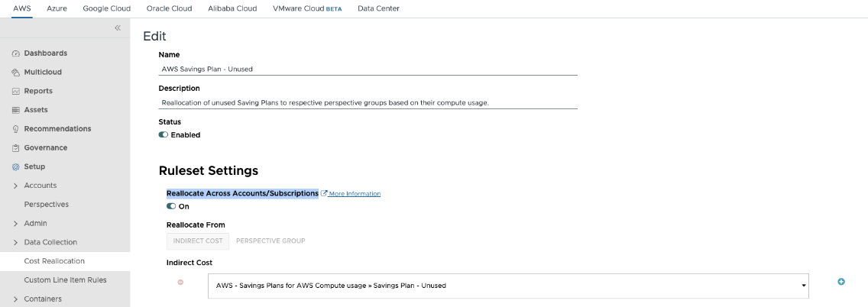This screenshot has width=868, height=307.
Task: Open the More Information link
Action: pos(354,194)
